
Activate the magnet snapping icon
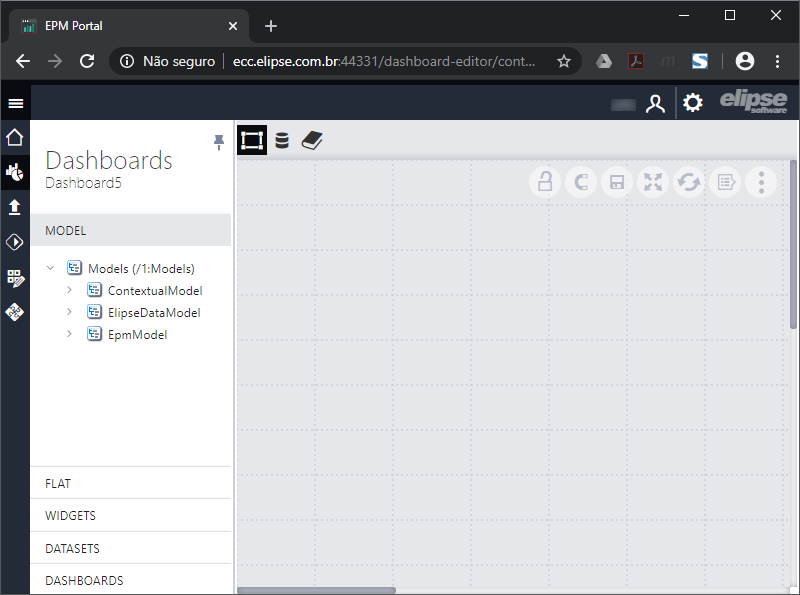point(581,182)
